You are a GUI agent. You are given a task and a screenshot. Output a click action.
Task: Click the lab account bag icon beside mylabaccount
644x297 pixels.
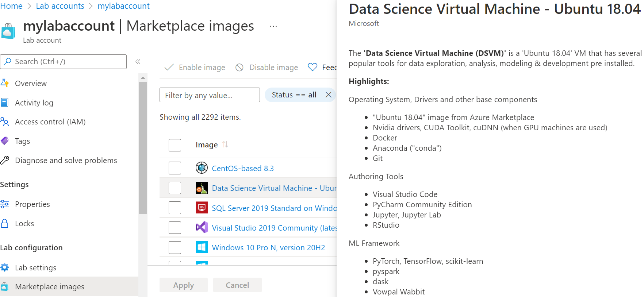[x=8, y=31]
